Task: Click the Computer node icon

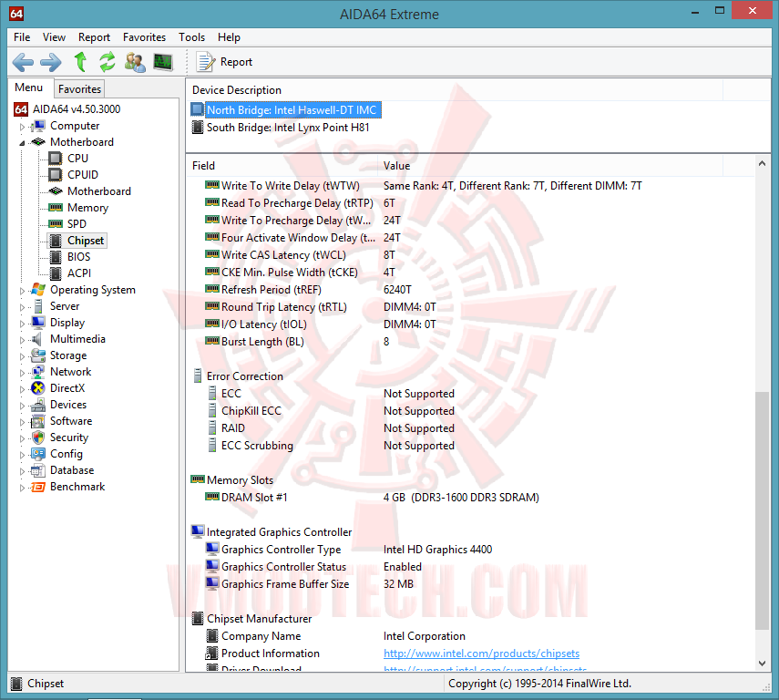Action: point(38,127)
